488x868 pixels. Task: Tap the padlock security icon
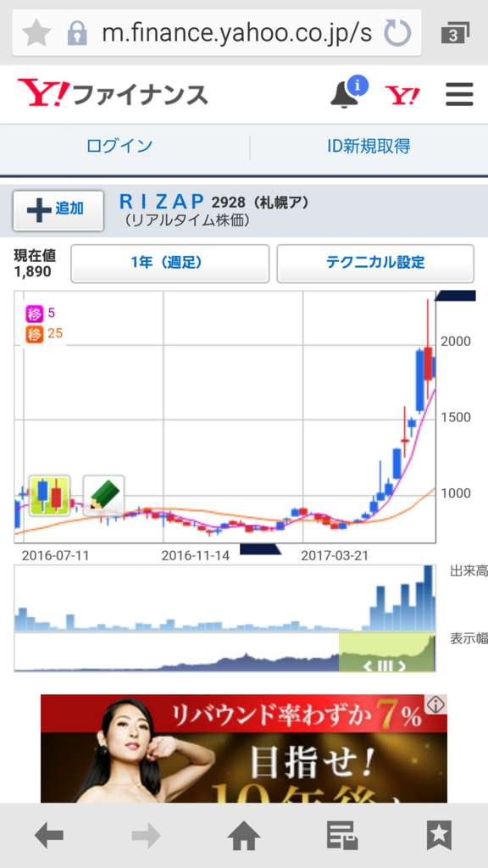click(x=76, y=33)
